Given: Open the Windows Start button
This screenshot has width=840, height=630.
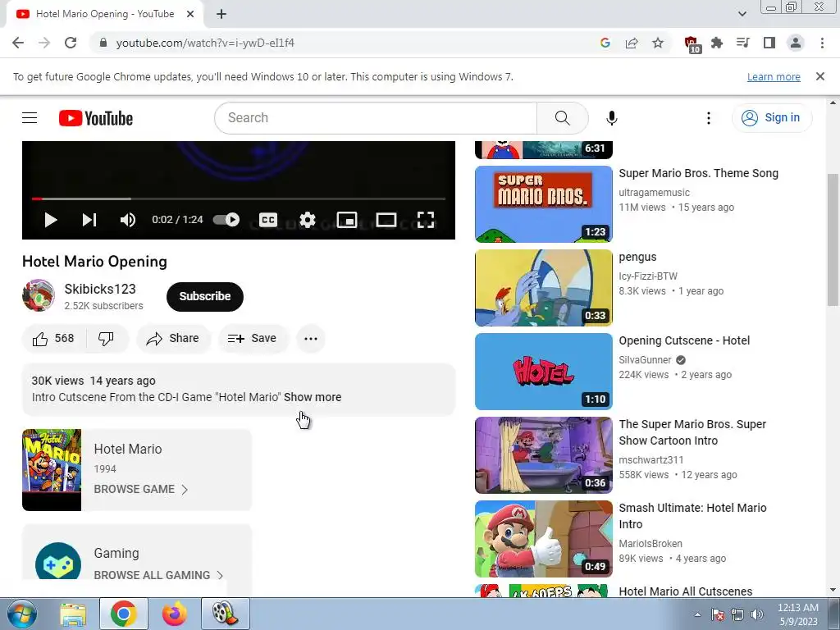Looking at the screenshot, I should tap(21, 614).
